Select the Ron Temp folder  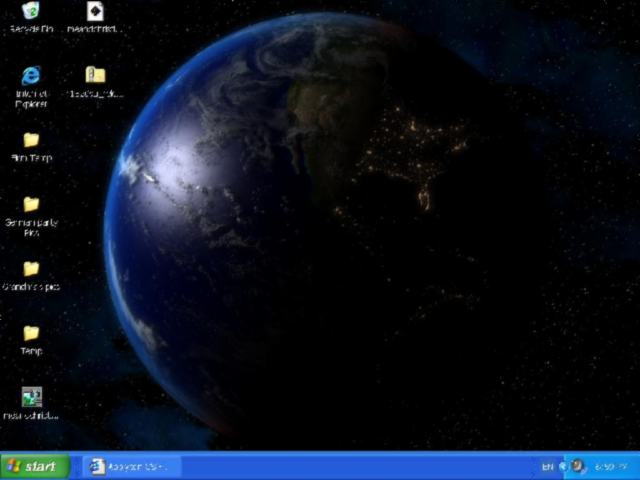coord(31,140)
